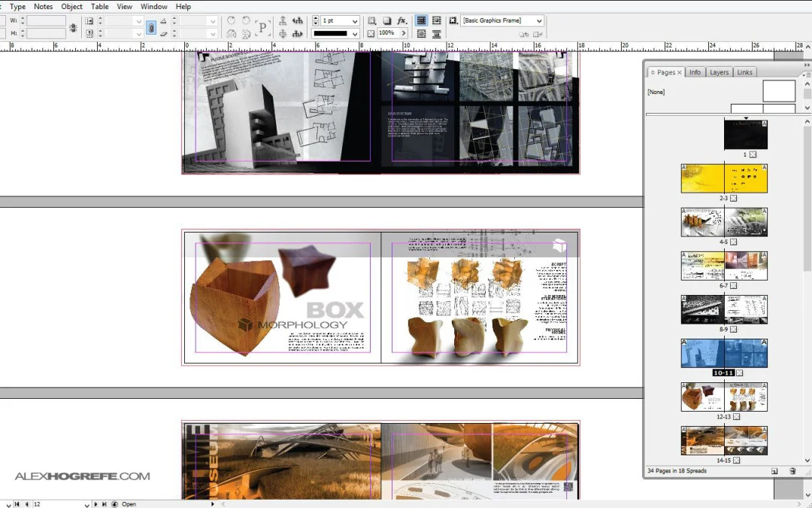Screen dimensions: 812x508
Task: Toggle the jump object text wrap button
Action: point(437,34)
